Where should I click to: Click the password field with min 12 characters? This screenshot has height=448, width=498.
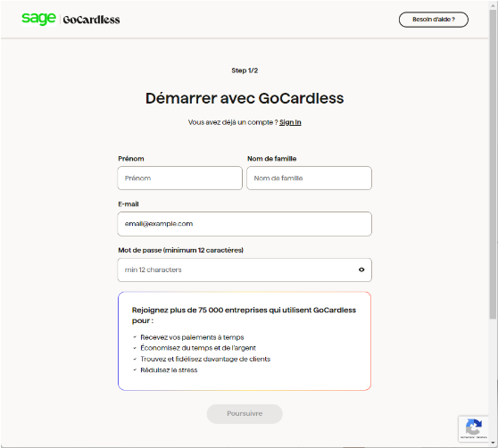(x=245, y=270)
